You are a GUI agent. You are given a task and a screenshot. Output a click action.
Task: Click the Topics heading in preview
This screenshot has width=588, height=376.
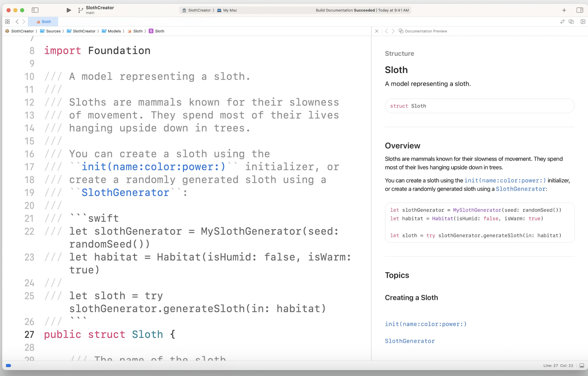[397, 275]
